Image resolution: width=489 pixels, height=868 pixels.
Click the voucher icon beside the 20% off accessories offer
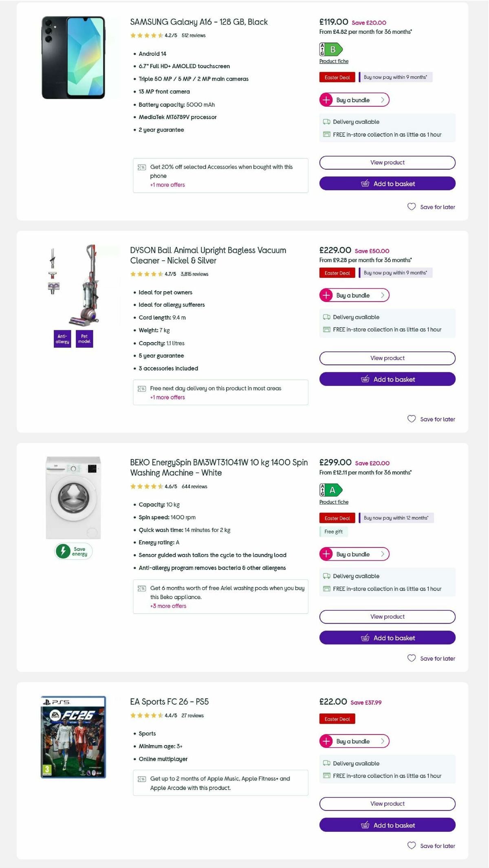click(142, 167)
